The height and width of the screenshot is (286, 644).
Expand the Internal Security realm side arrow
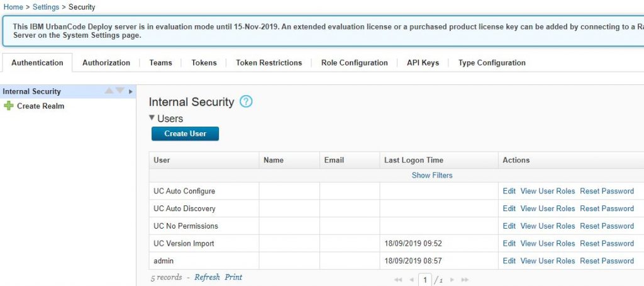click(x=130, y=92)
